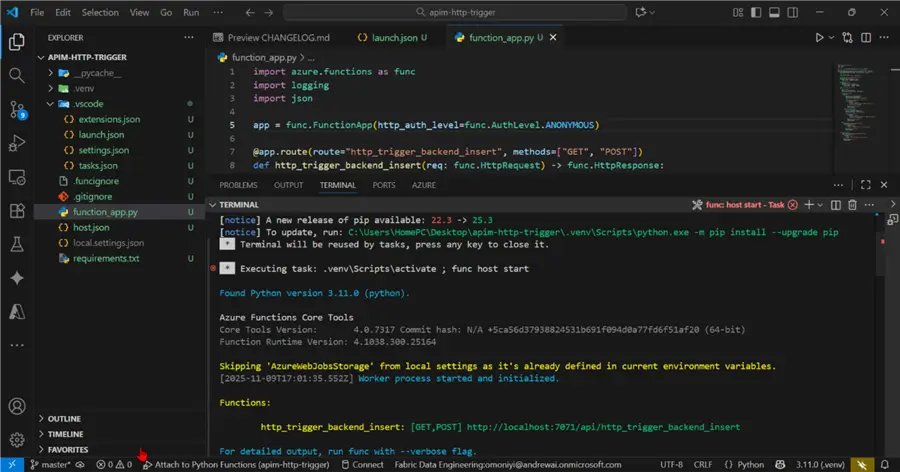The image size is (900, 472).
Task: Switch to the PORTS panel tab
Action: tap(384, 185)
